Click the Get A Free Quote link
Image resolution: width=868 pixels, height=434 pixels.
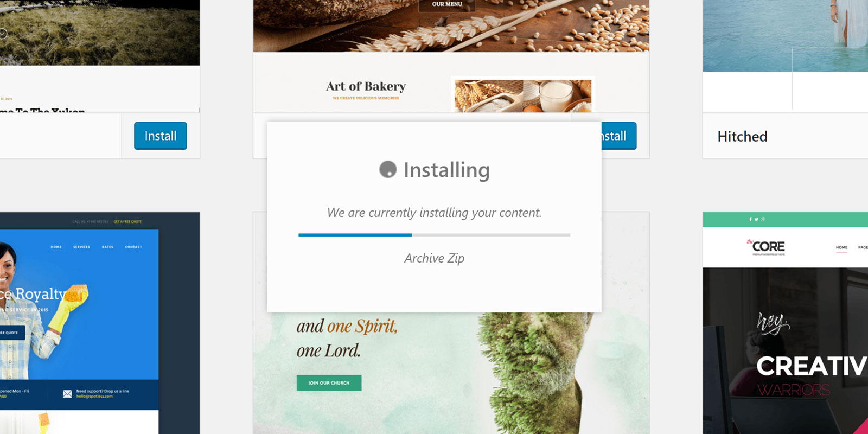click(x=127, y=221)
